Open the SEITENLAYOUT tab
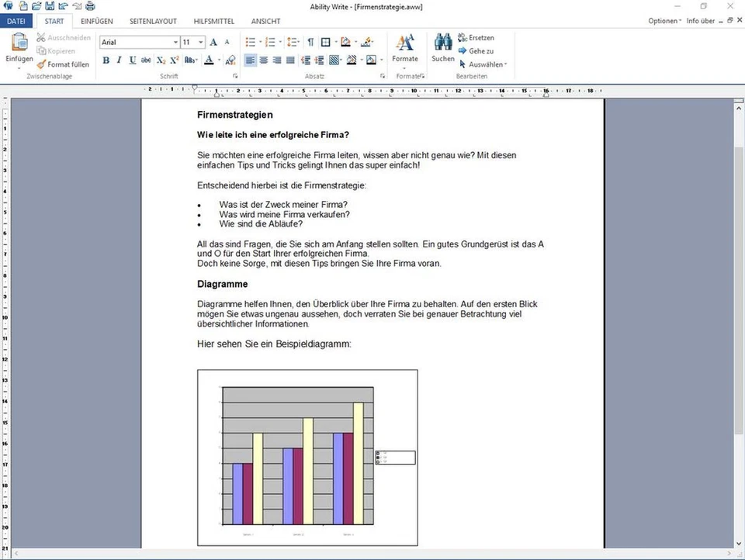 [x=153, y=21]
